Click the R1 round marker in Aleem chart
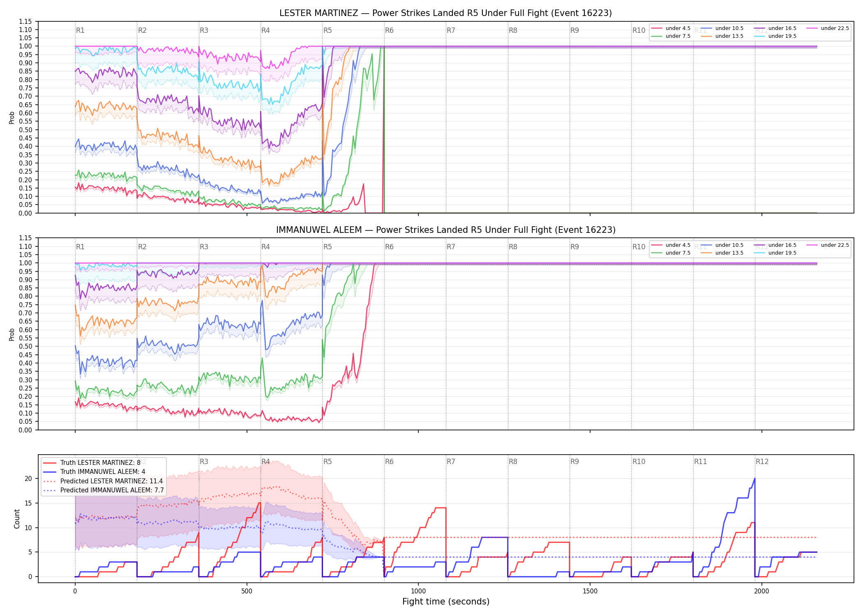 click(80, 247)
